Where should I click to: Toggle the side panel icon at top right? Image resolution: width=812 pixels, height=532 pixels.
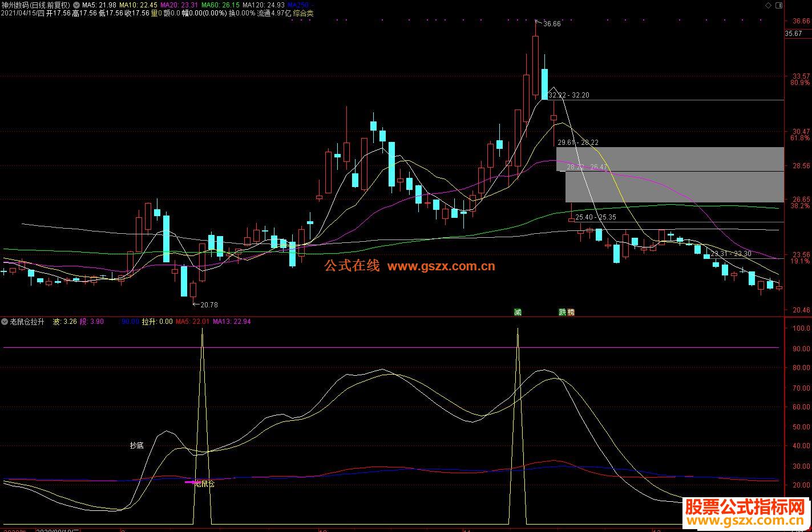tap(779, 5)
